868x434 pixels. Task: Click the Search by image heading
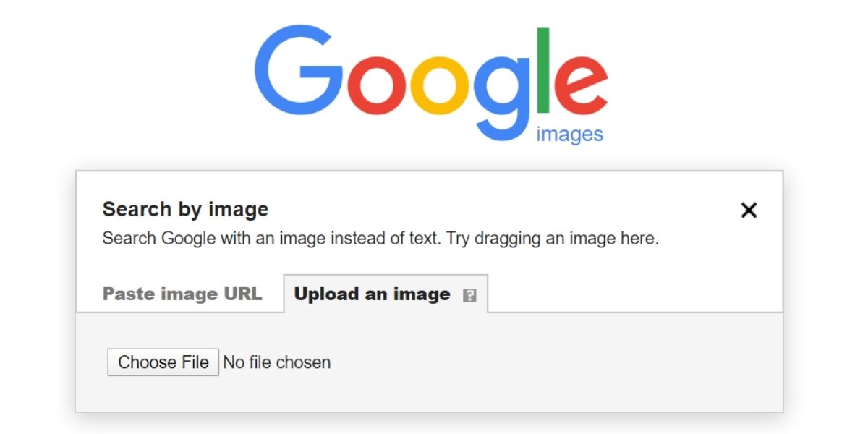pos(186,209)
